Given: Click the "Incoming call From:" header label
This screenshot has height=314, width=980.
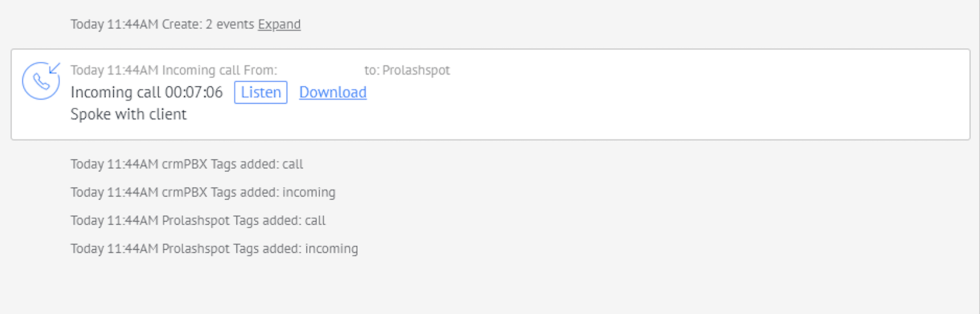Looking at the screenshot, I should pos(219,71).
